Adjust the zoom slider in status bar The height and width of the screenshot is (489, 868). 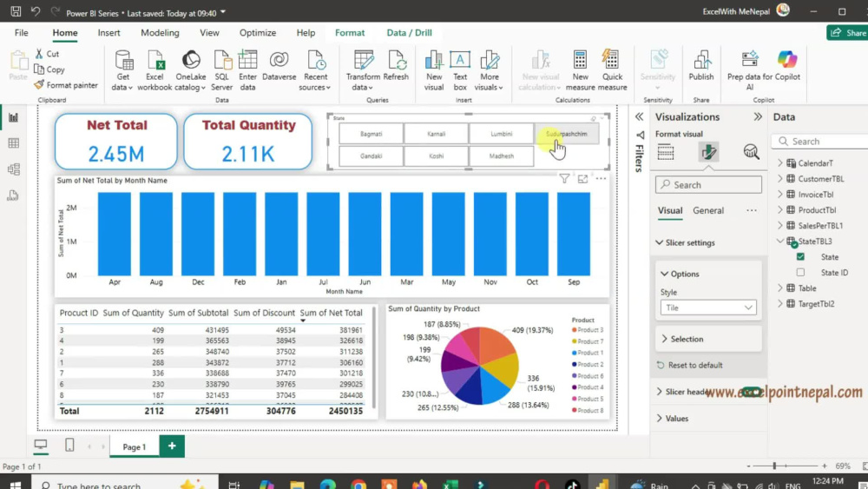(x=774, y=466)
